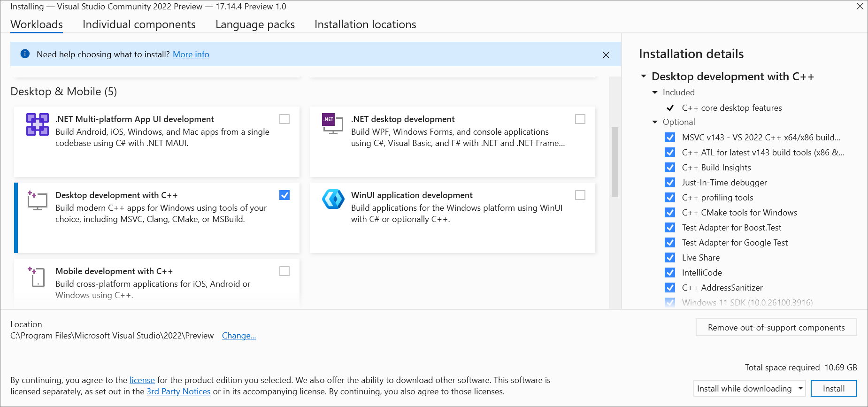Screen dimensions: 868x407
Task: Collapse the Optional components section
Action: pyautogui.click(x=655, y=122)
